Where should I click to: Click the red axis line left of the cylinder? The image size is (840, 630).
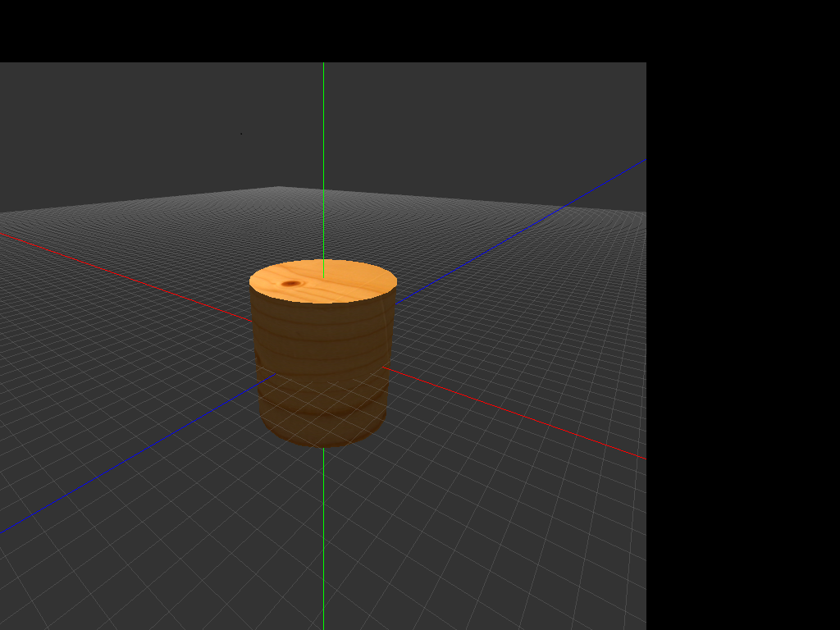123,273
